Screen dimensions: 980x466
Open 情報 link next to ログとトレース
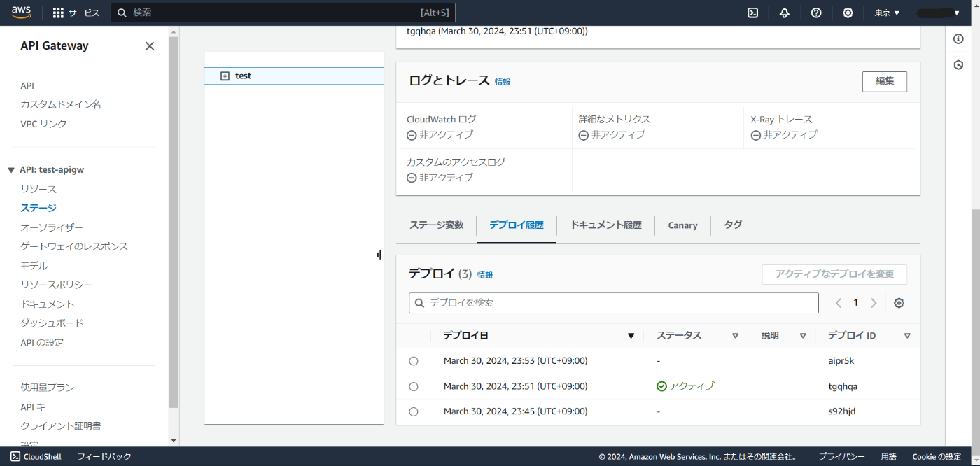click(503, 82)
